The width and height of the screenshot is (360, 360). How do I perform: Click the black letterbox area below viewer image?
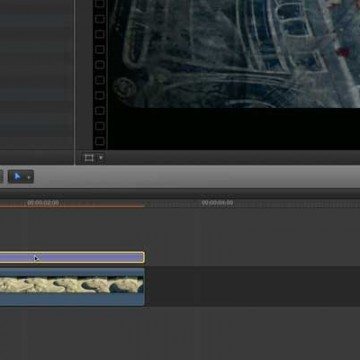[234, 128]
